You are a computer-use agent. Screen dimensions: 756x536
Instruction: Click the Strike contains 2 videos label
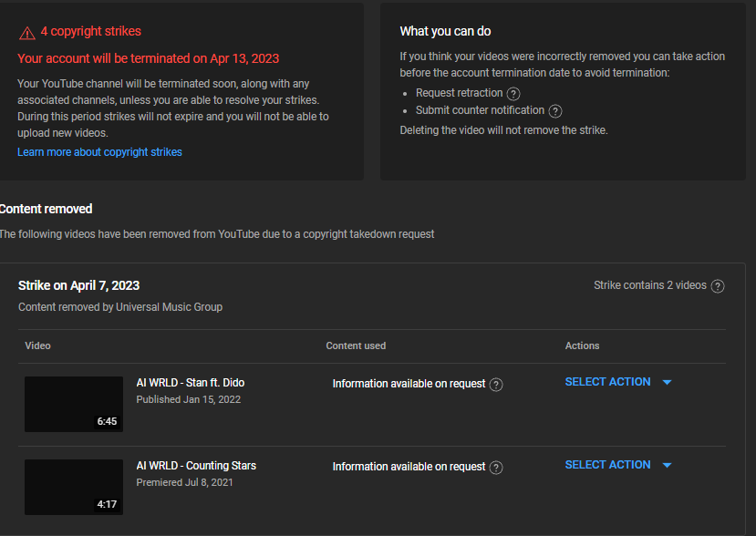pos(650,285)
